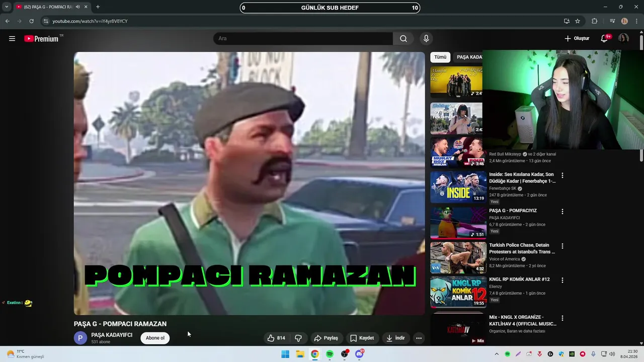Close the PAŞA G browser tab
This screenshot has width=644, height=362.
pyautogui.click(x=87, y=7)
